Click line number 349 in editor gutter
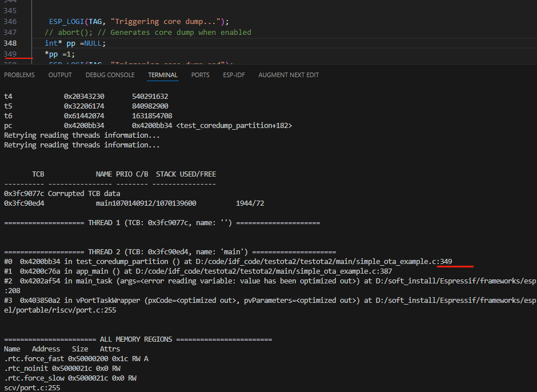 (x=10, y=54)
